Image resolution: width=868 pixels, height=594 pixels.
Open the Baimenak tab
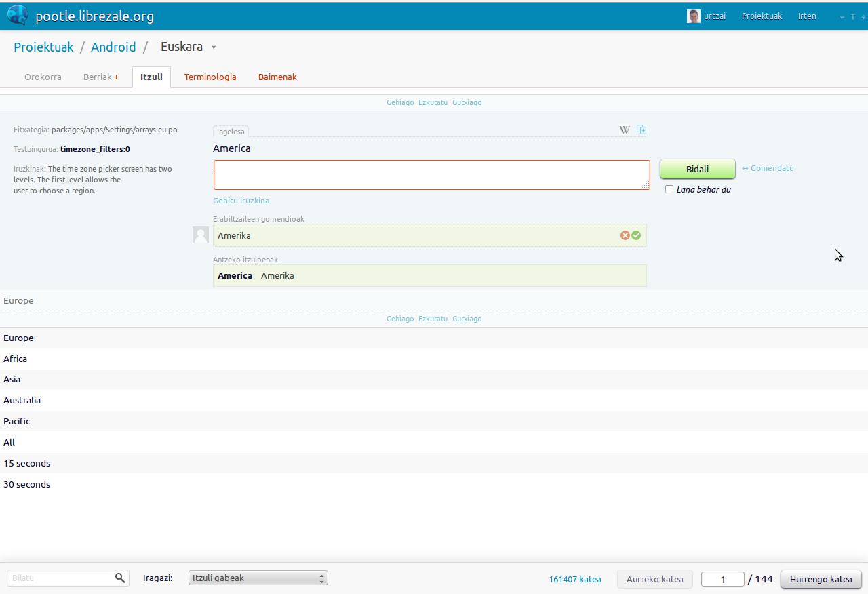[x=277, y=77]
